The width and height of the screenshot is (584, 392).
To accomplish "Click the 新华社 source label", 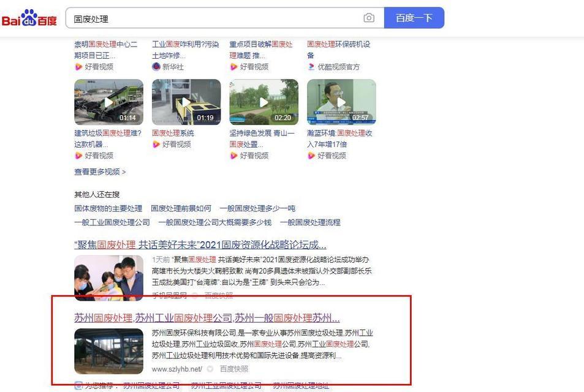I will [173, 67].
